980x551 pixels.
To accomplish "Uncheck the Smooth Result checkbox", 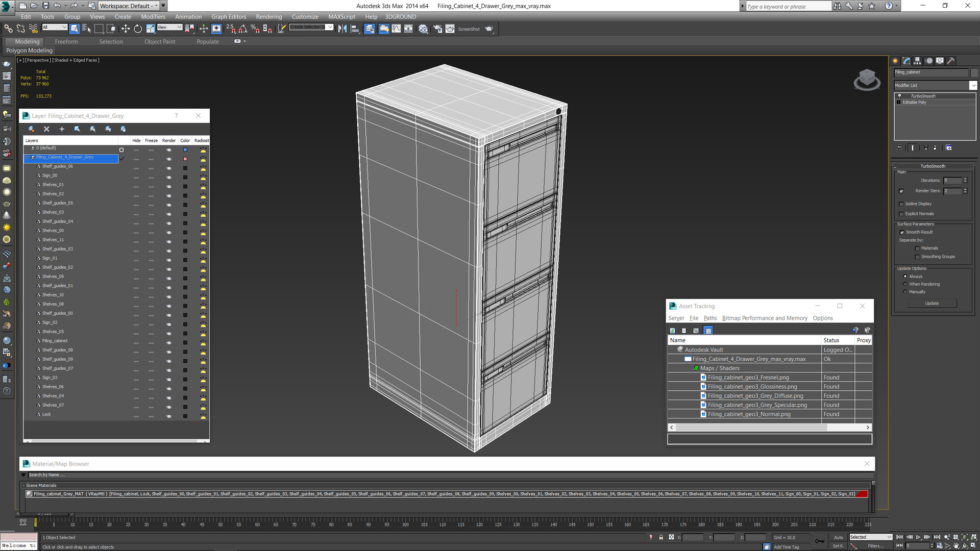I will point(902,232).
